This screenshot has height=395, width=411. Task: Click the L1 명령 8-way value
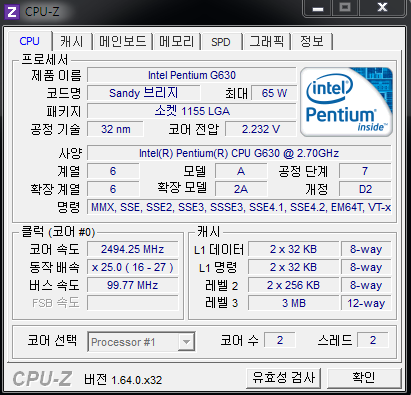coord(366,267)
